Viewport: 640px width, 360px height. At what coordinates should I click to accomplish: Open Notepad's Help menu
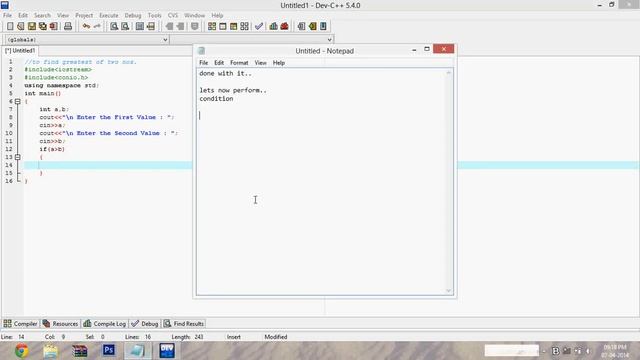tap(279, 63)
